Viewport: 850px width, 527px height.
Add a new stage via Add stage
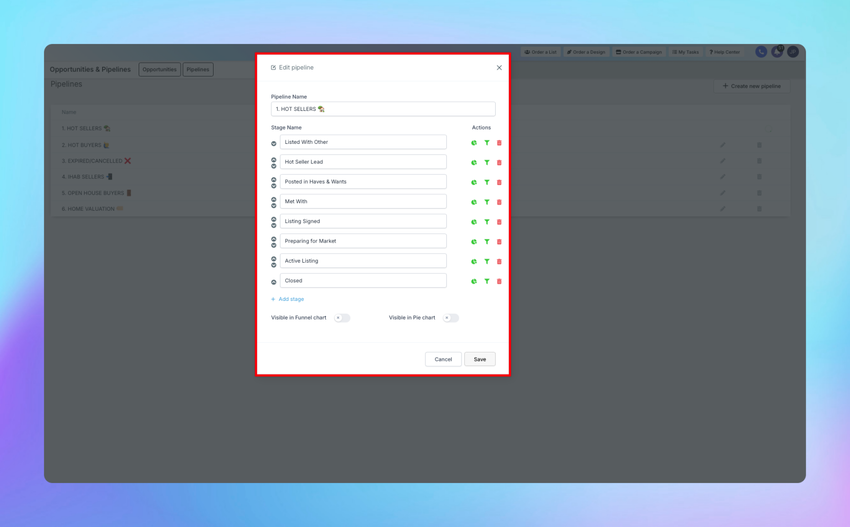(x=287, y=299)
